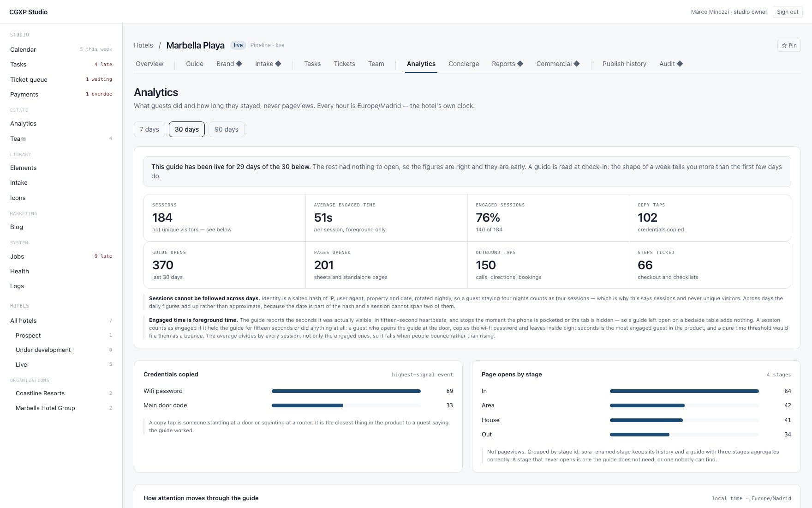Click the Sign out button

click(x=788, y=12)
